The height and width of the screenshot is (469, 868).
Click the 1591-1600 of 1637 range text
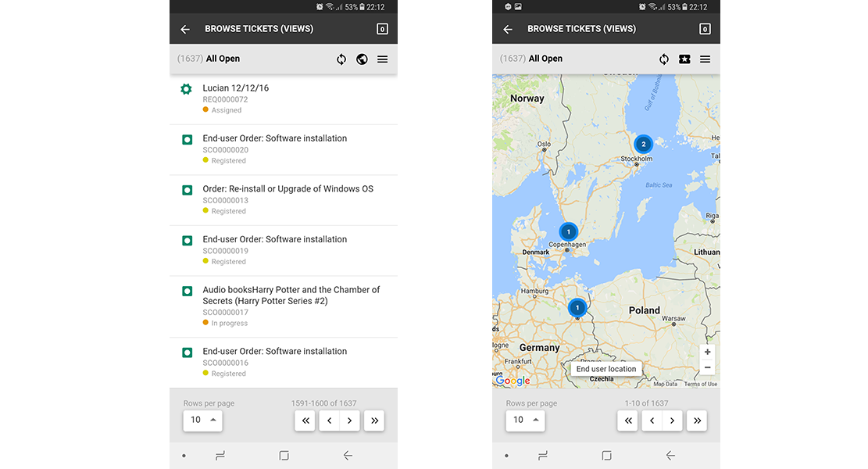(323, 403)
